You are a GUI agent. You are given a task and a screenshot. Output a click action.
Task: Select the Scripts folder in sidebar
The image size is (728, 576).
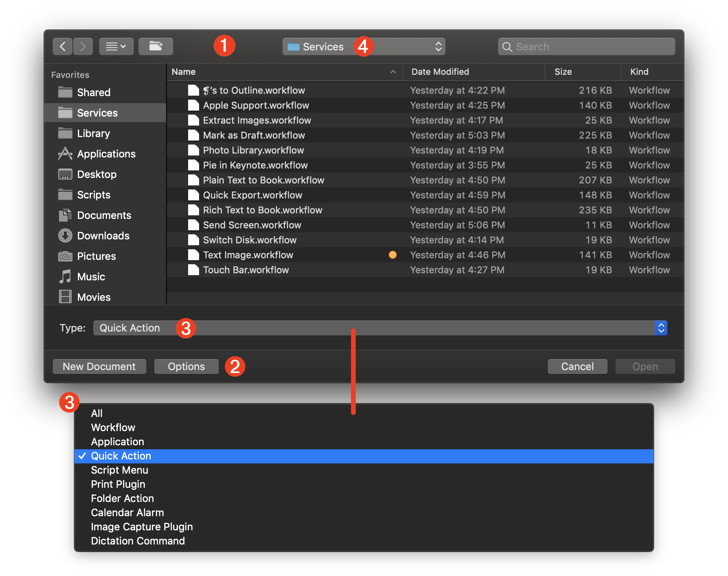click(x=94, y=194)
